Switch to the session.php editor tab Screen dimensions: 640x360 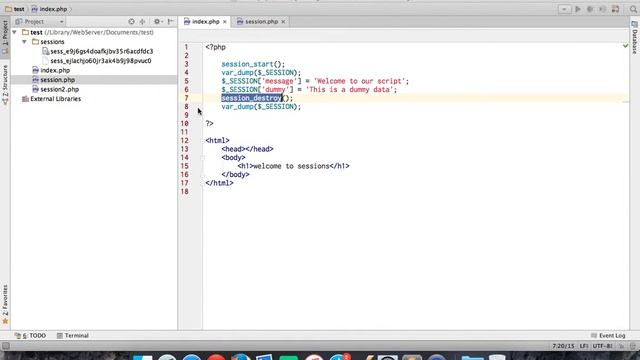261,22
